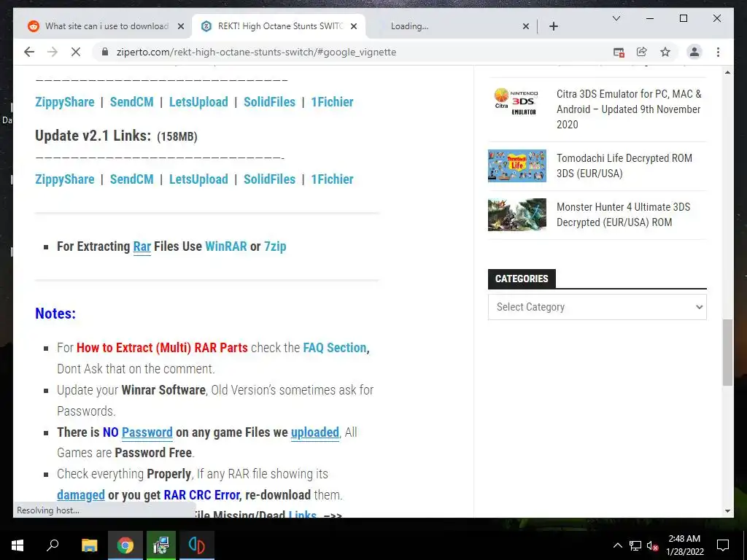
Task: Click the 'damaged' link
Action: pyautogui.click(x=81, y=495)
